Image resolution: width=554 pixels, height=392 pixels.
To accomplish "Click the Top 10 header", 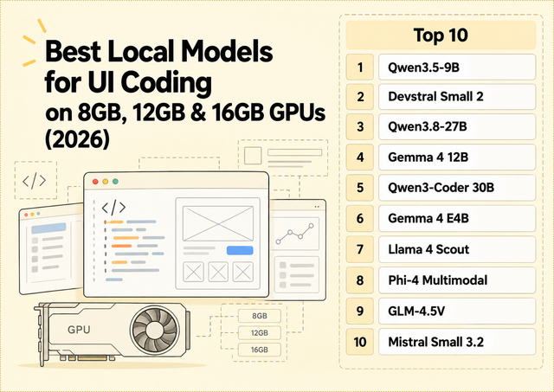I will pos(441,35).
